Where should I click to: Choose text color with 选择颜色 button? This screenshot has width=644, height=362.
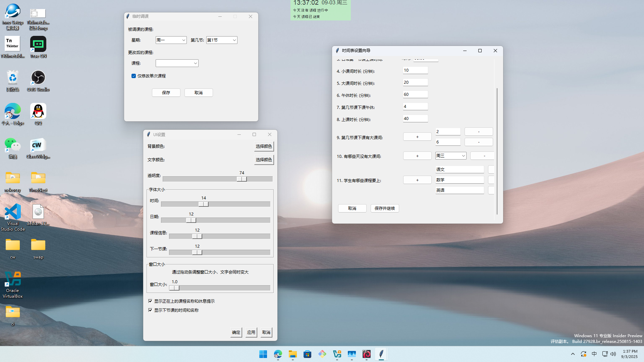(x=264, y=160)
